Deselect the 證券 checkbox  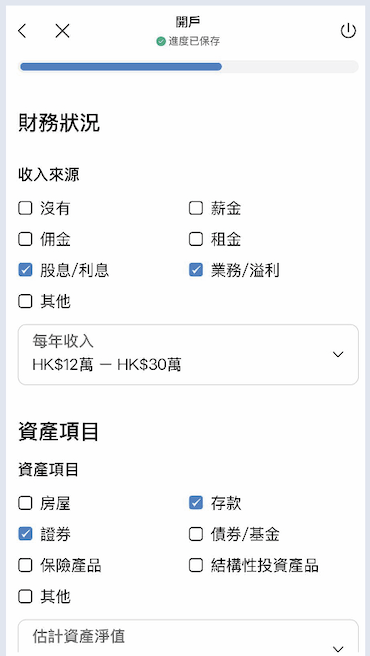tap(25, 534)
